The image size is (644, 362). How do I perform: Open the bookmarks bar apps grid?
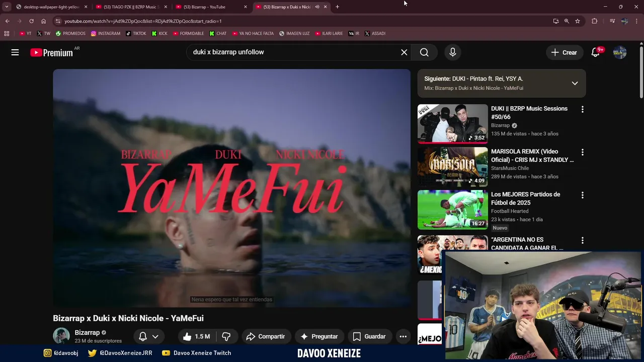(x=7, y=34)
